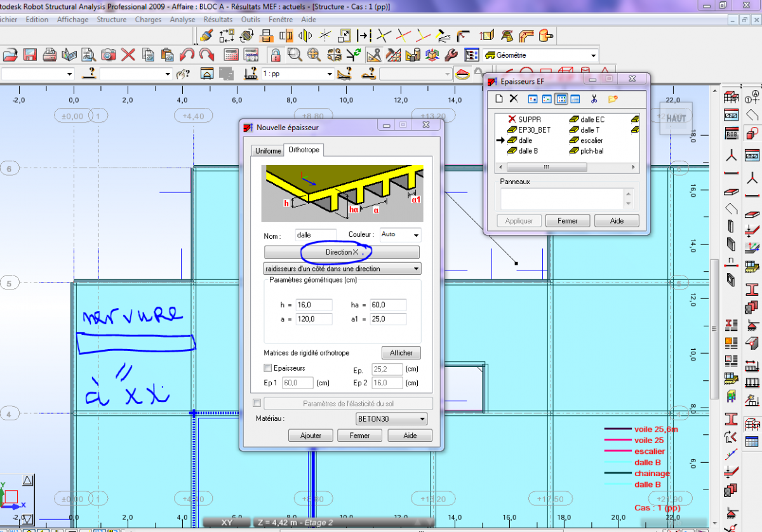Screen dimensions: 762x532
Task: Capture the screen with the camera icon
Action: tap(109, 55)
